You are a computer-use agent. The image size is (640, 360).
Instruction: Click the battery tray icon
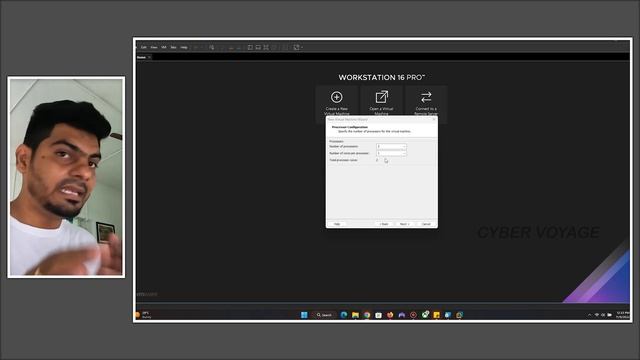click(x=609, y=315)
